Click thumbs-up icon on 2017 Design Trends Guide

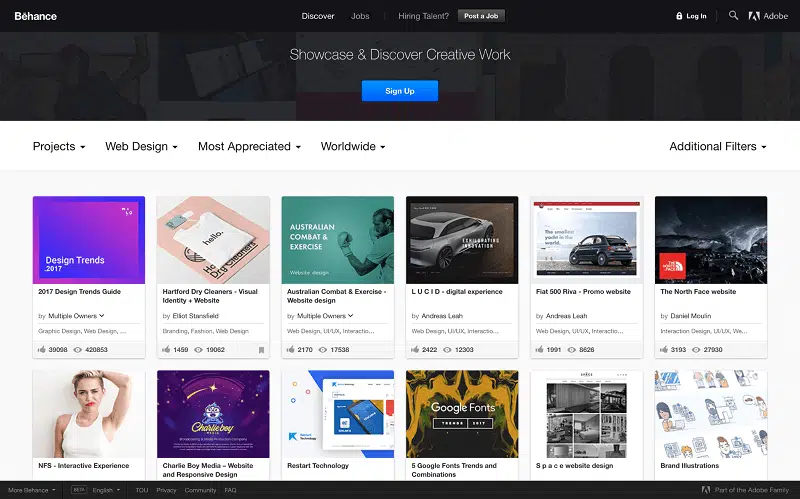(x=42, y=350)
